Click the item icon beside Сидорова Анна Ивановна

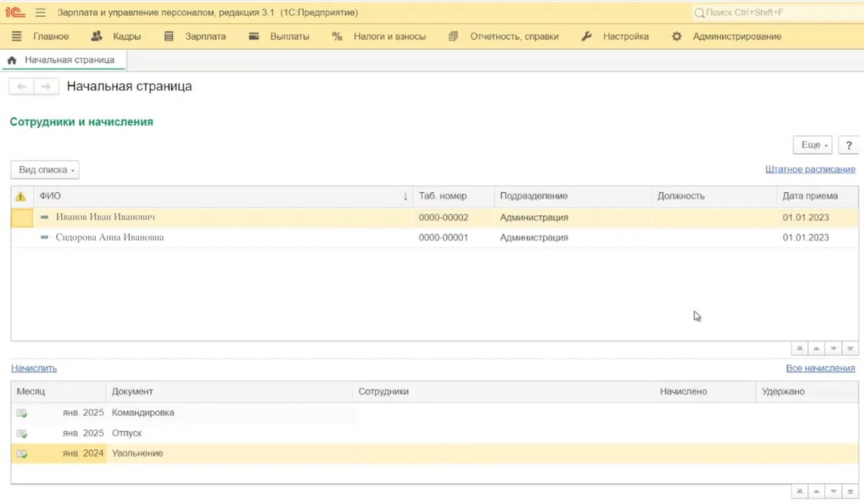point(45,237)
